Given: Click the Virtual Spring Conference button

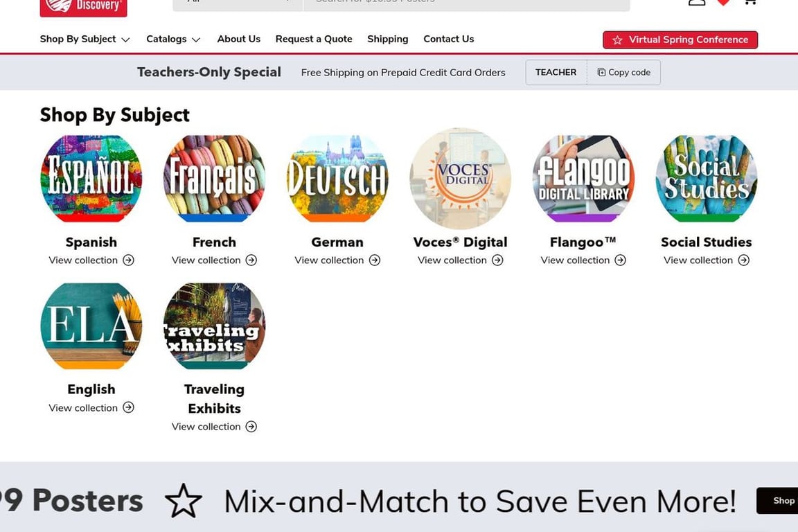Looking at the screenshot, I should [680, 39].
